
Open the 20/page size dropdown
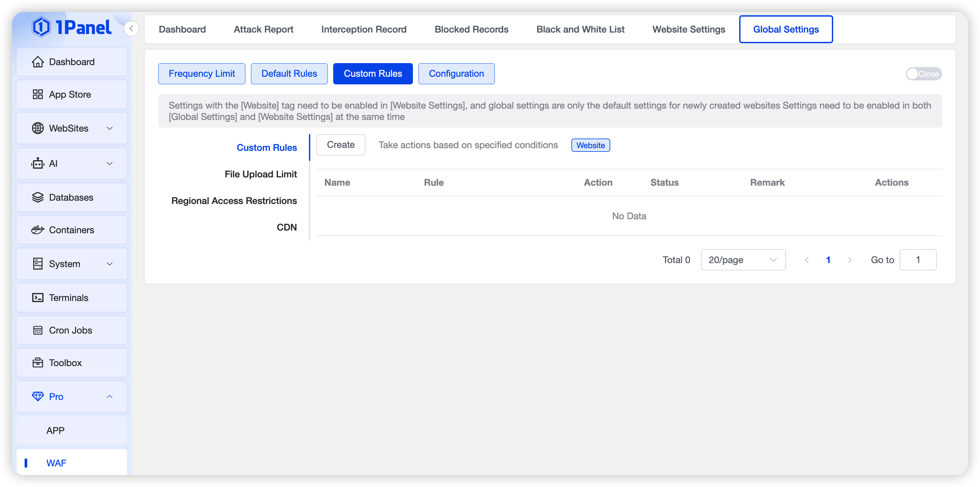742,260
